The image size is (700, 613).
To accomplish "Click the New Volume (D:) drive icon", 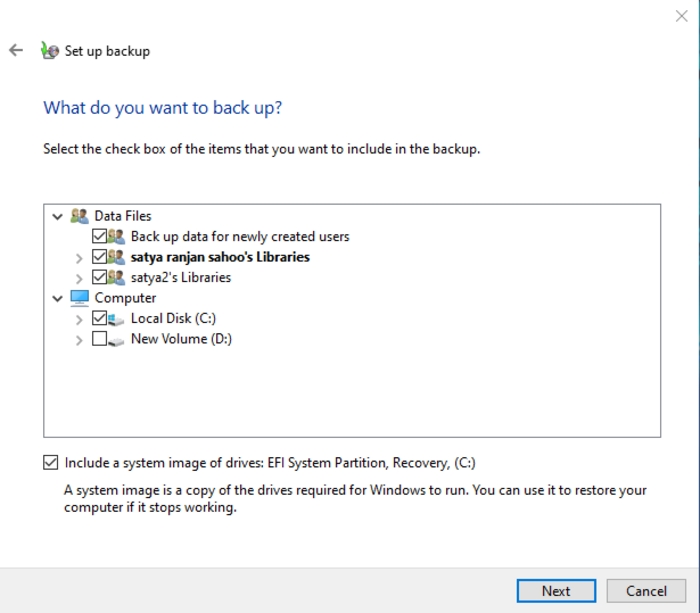I will pos(117,339).
